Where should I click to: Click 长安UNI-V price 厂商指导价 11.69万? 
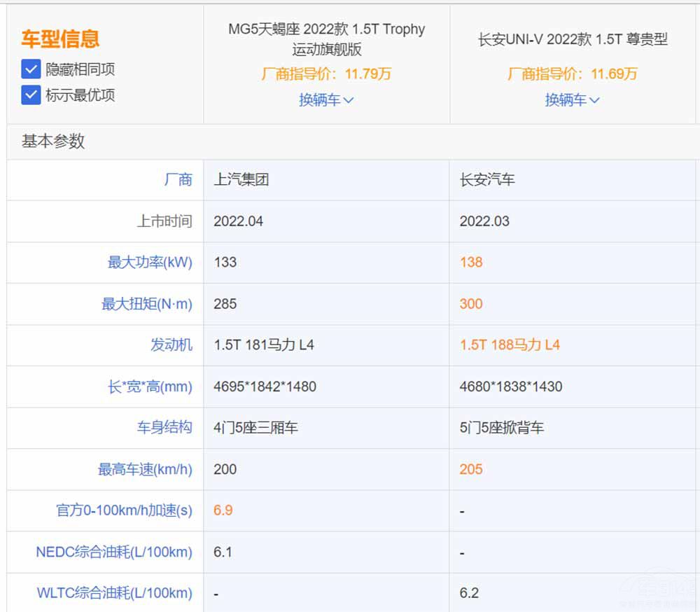pyautogui.click(x=572, y=74)
